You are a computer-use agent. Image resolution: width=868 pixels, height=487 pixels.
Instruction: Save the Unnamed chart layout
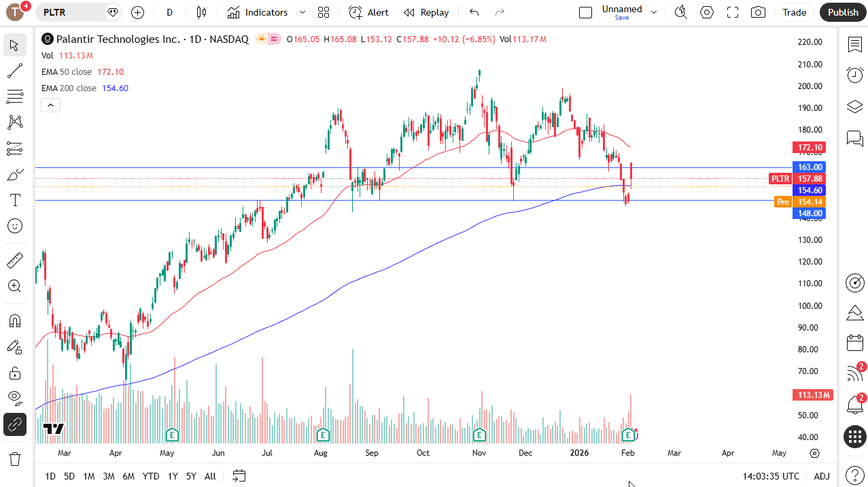622,18
